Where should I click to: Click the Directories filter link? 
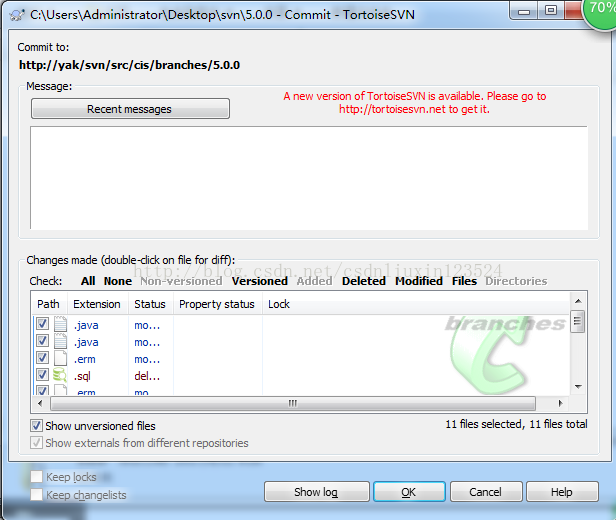coord(516,281)
